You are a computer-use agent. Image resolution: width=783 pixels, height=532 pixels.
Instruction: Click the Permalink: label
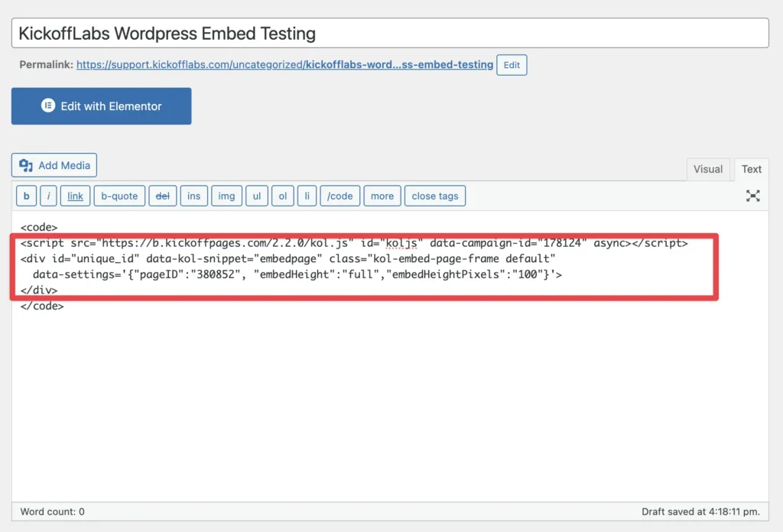46,65
